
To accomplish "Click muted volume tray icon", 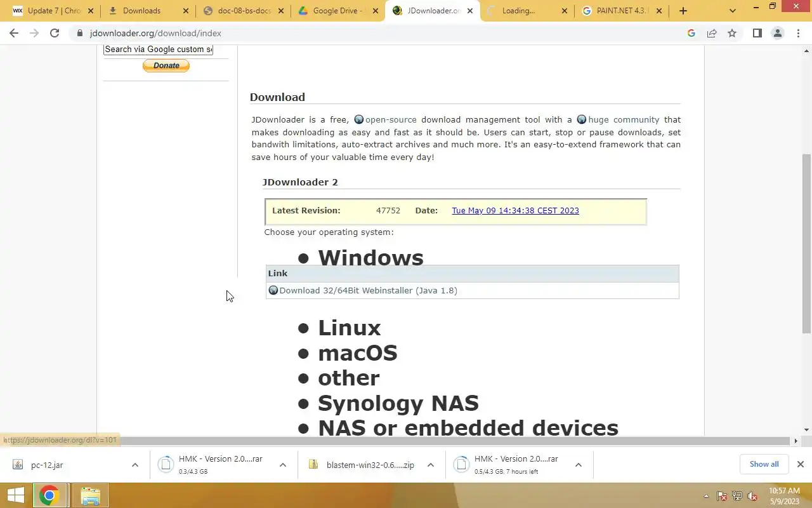I will click(x=752, y=496).
